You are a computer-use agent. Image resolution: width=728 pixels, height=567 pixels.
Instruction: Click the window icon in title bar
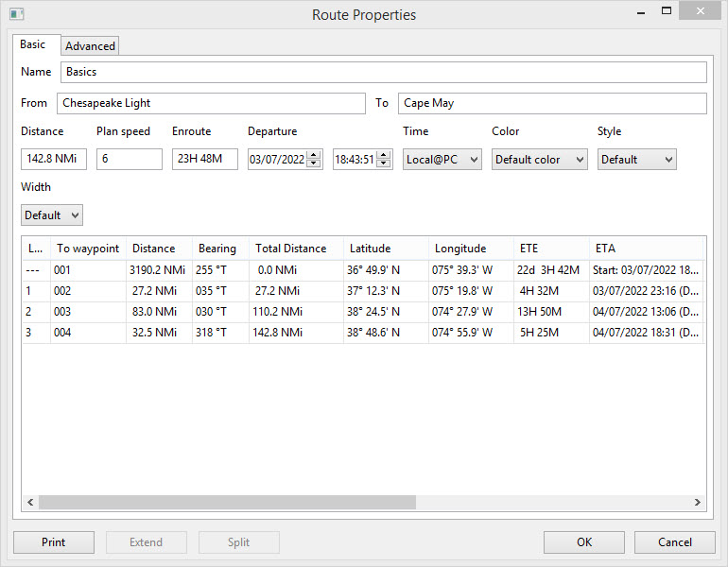pos(16,14)
